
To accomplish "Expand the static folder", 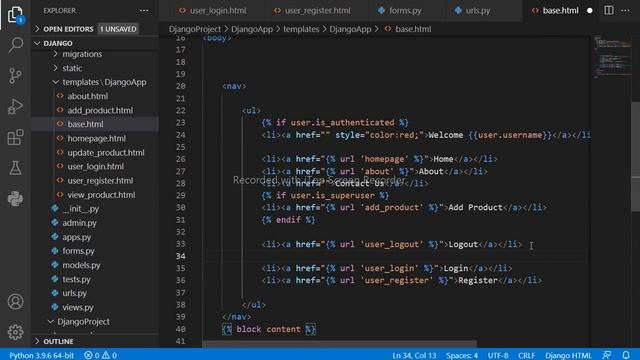I will pos(72,68).
